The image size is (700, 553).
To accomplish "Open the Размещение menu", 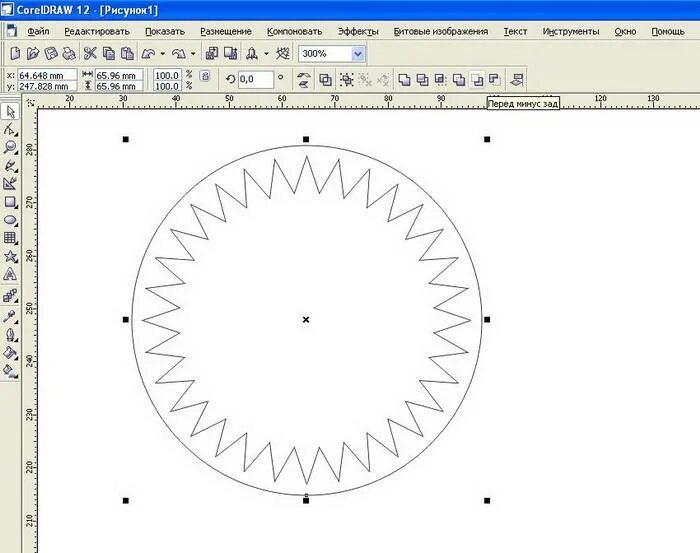I will [x=226, y=32].
